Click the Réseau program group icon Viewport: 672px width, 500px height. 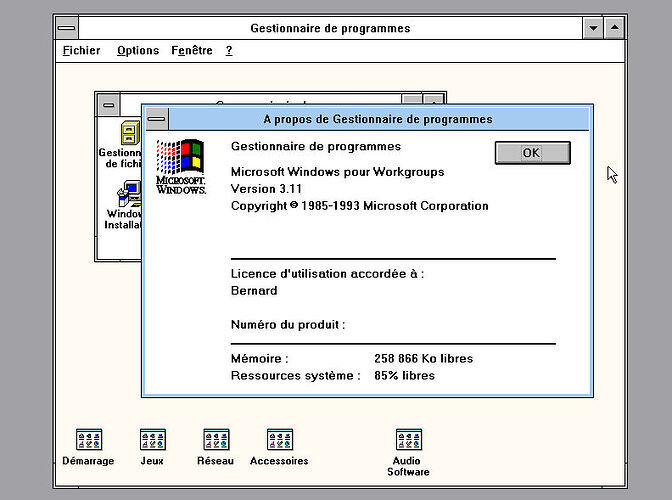(216, 439)
